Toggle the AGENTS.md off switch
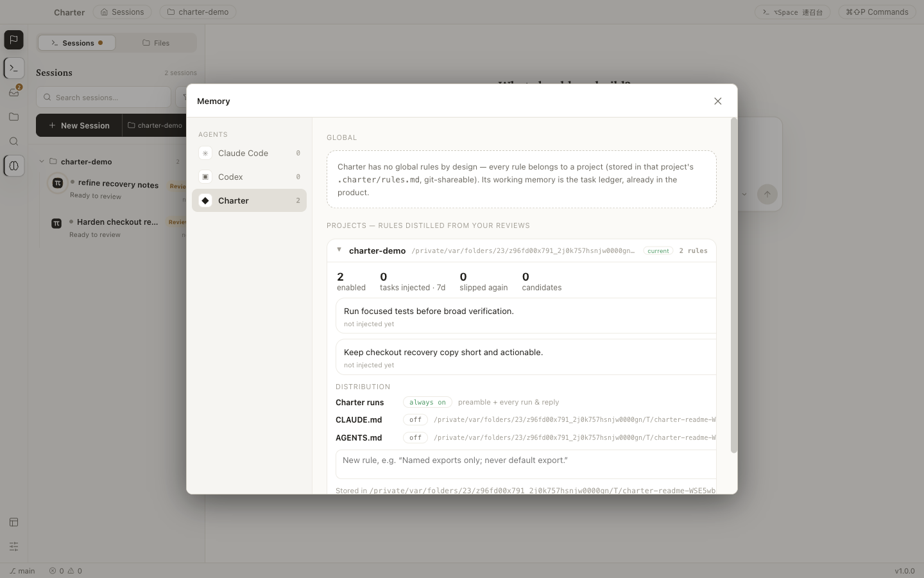The height and width of the screenshot is (578, 924). click(x=415, y=438)
